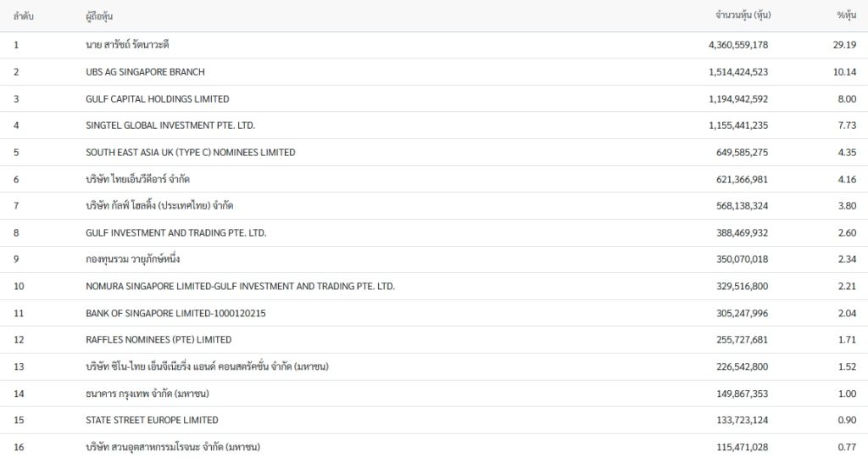Screen dimensions: 868x458
Task: Click share count 1,514,424,523
Action: pyautogui.click(x=738, y=72)
